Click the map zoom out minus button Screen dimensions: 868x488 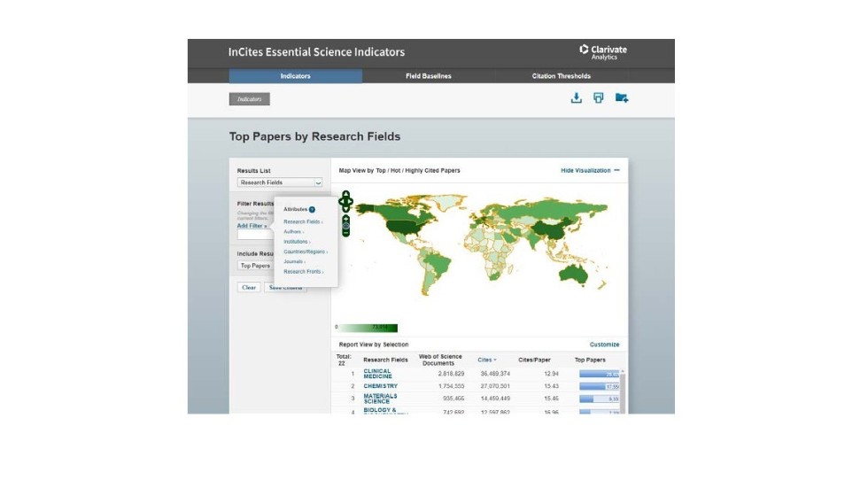(x=345, y=234)
